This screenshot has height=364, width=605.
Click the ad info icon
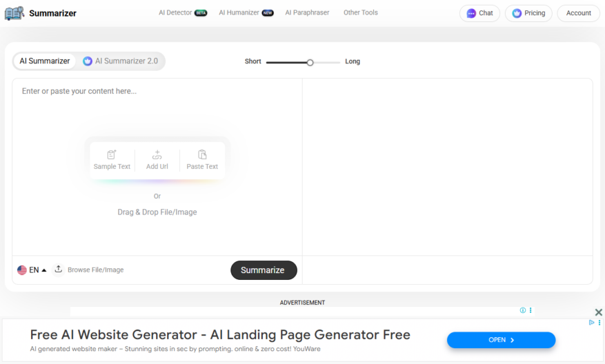(x=523, y=310)
